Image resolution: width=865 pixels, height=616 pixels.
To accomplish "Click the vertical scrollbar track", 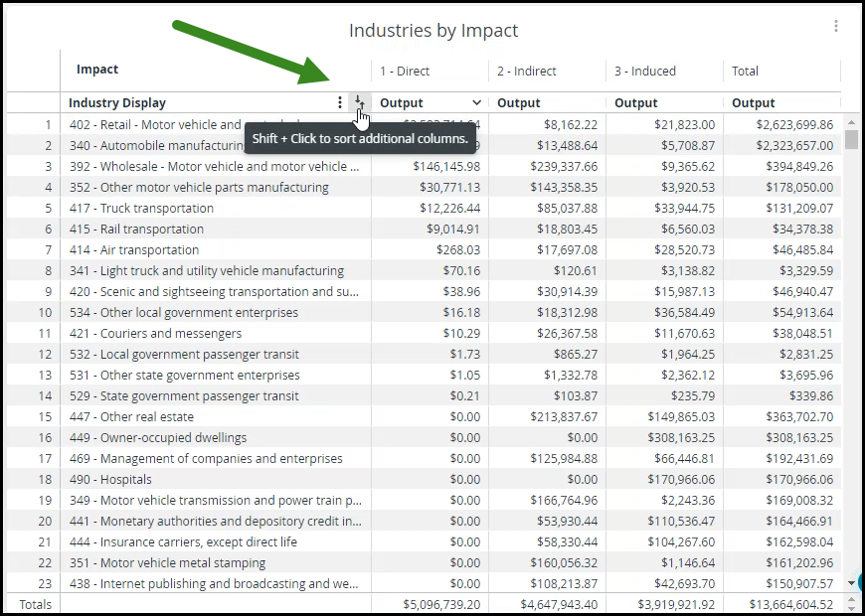I will click(853, 397).
